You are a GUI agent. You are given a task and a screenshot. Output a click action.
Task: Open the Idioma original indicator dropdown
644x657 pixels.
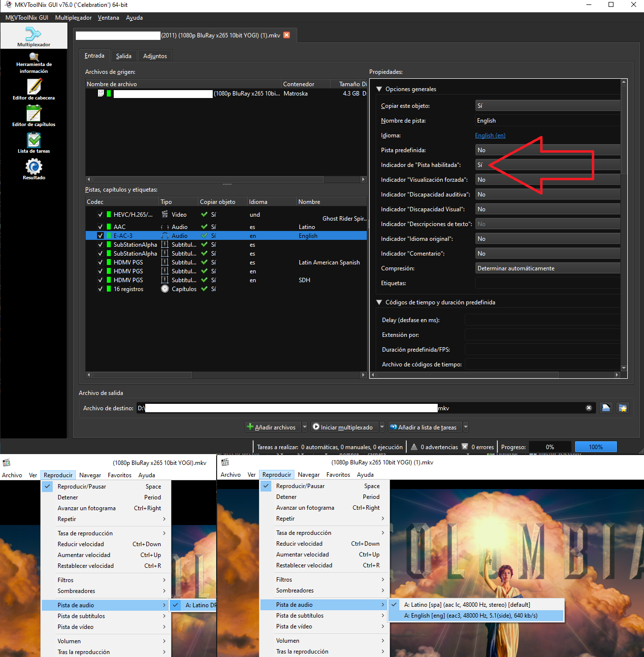tap(547, 239)
